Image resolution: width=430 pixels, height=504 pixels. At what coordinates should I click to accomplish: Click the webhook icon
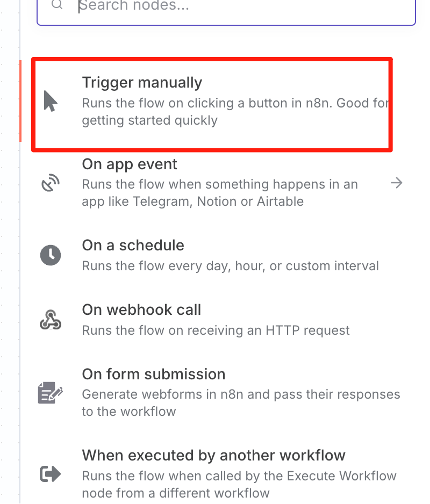tap(51, 320)
